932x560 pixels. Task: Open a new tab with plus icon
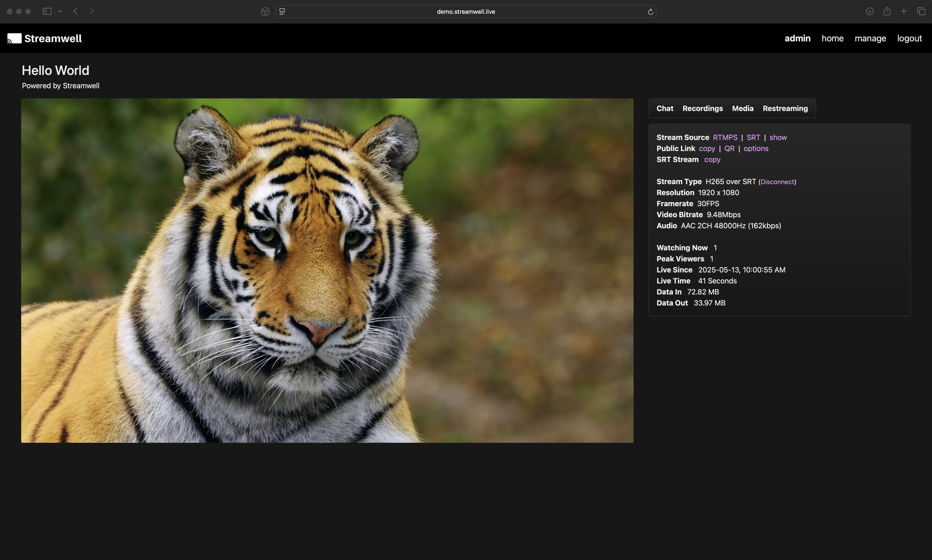coord(904,11)
